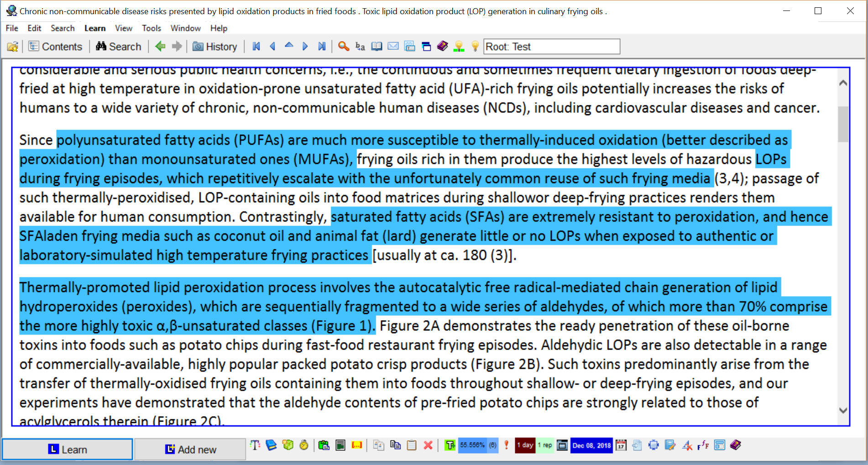Click the blue template layout icon
Screen dimensions: 868x465
tap(720, 445)
